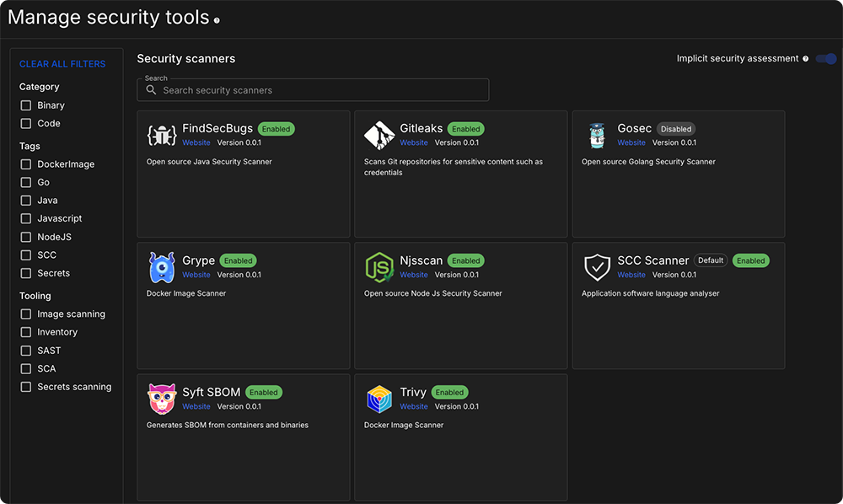The image size is (843, 504).
Task: Check the Secrets tag checkbox
Action: pos(26,273)
